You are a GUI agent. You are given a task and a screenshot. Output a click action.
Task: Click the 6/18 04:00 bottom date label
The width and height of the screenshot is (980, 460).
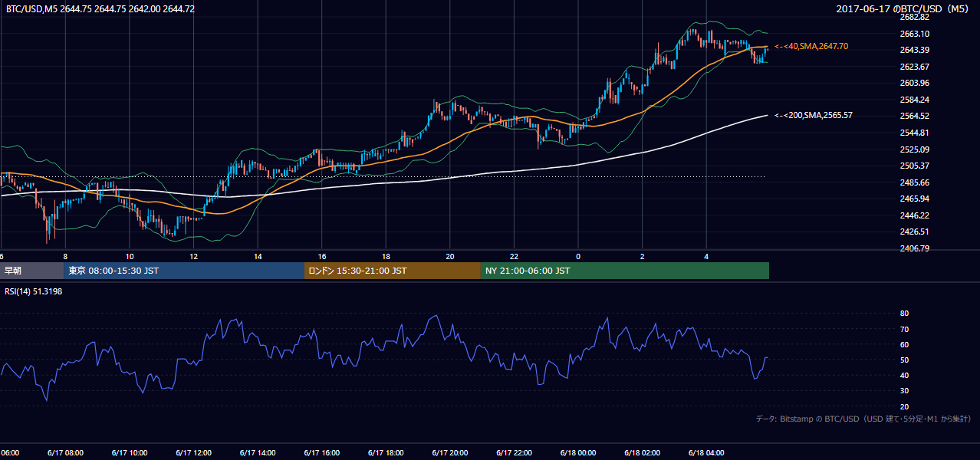pos(706,452)
